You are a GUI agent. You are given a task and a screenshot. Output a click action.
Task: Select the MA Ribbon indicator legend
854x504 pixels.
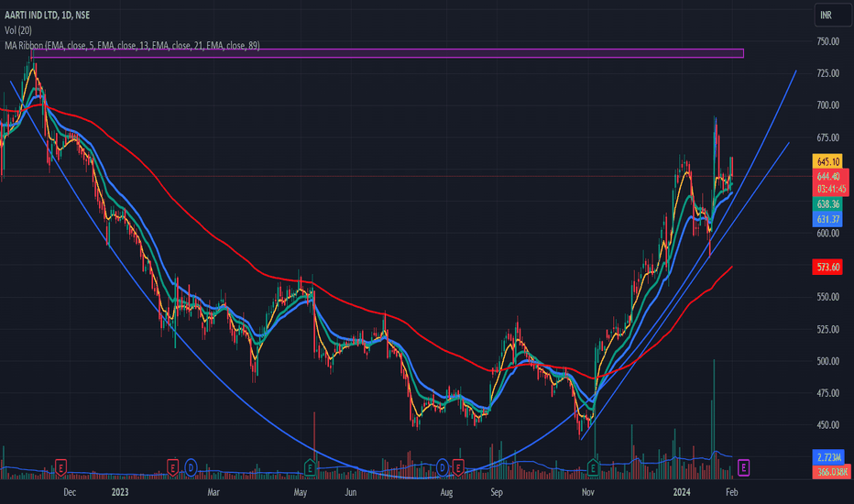point(132,46)
